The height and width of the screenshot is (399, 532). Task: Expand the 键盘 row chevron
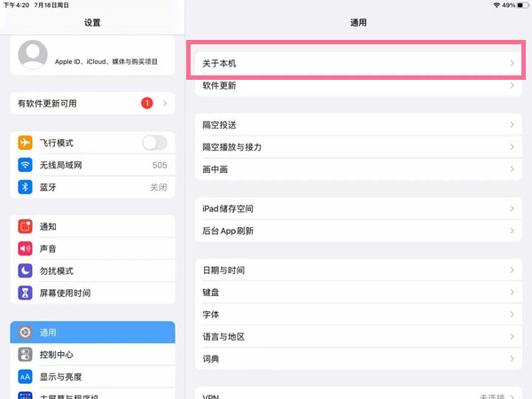pyautogui.click(x=512, y=292)
